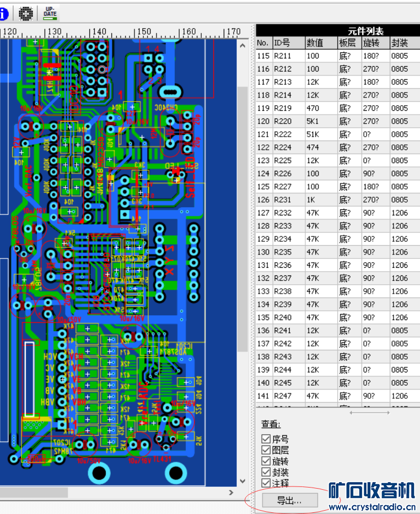
Task: Click the 封装 column header
Action: (x=405, y=43)
